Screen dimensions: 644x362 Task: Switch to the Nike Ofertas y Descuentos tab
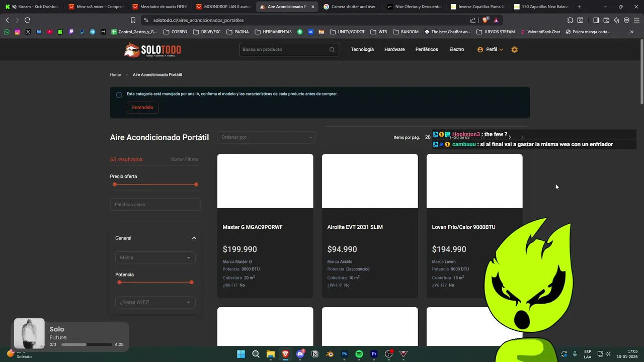pos(415,7)
